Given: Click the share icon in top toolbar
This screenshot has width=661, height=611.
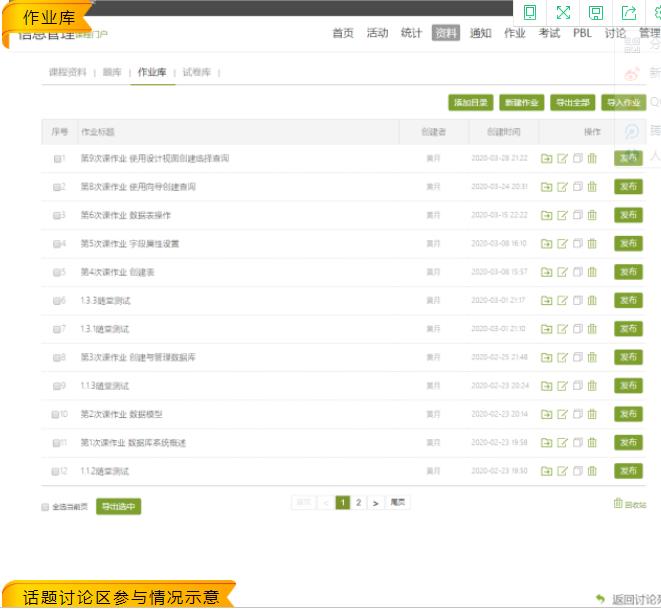Looking at the screenshot, I should coord(629,12).
